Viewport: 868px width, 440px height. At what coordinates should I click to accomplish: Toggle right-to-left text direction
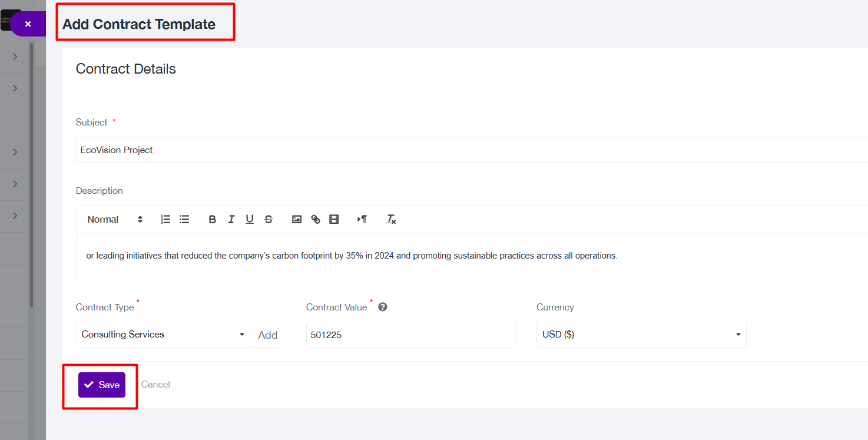(x=362, y=219)
